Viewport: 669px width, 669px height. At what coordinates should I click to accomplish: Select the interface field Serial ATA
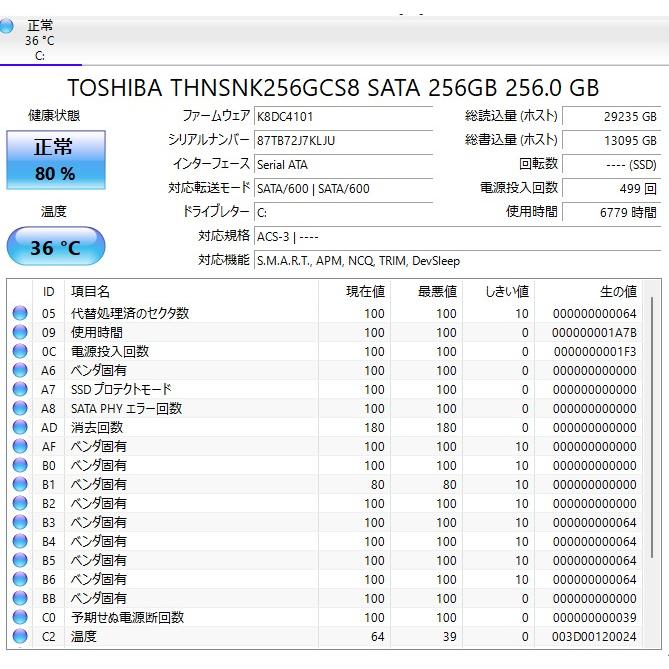click(343, 164)
